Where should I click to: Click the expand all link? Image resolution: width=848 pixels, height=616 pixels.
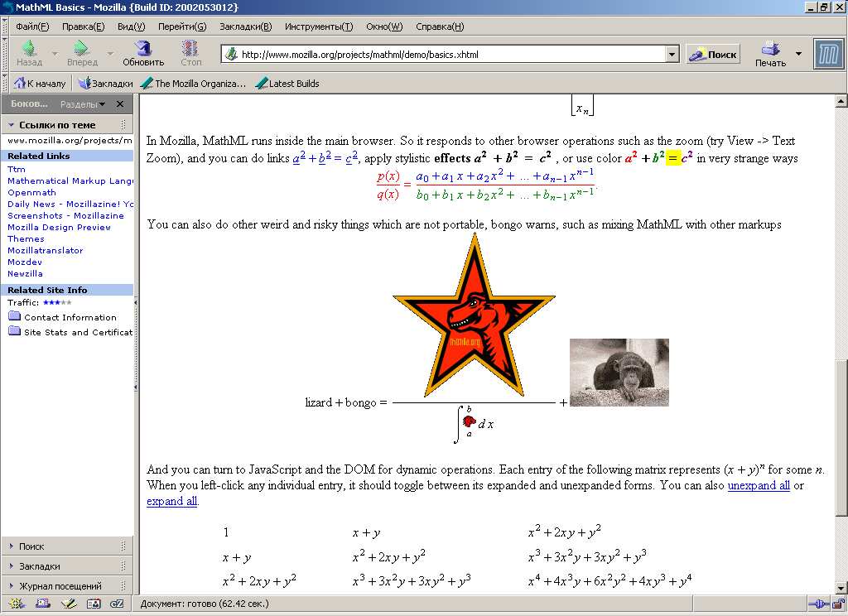tap(172, 501)
